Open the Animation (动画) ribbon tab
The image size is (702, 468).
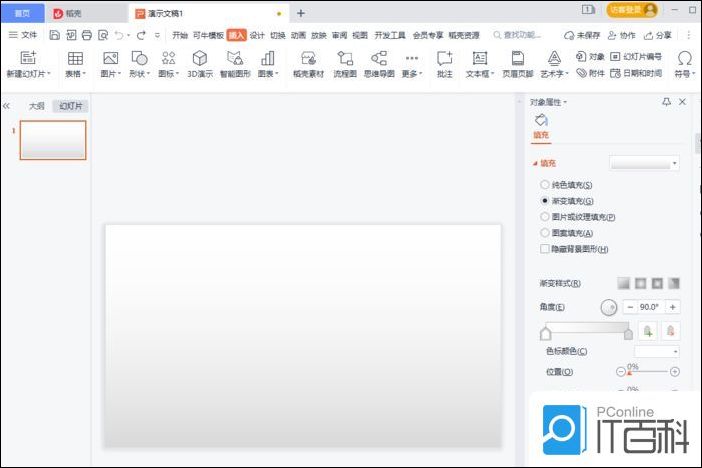298,35
